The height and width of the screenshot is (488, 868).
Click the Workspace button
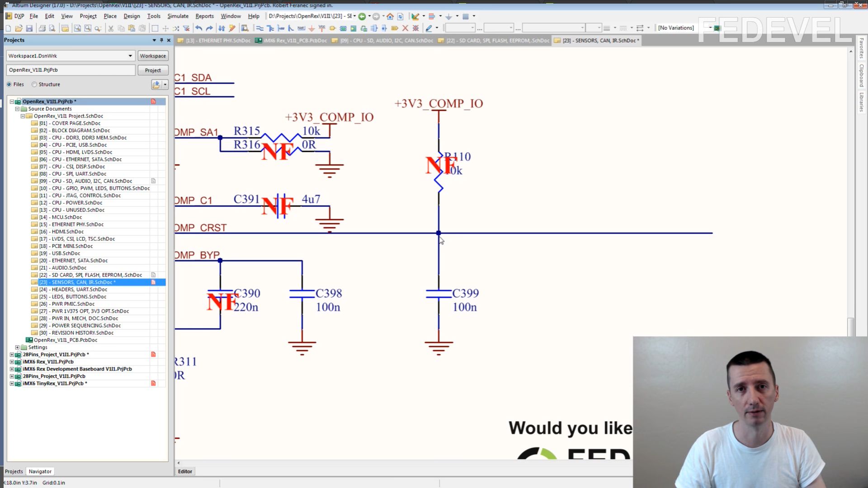(x=153, y=56)
